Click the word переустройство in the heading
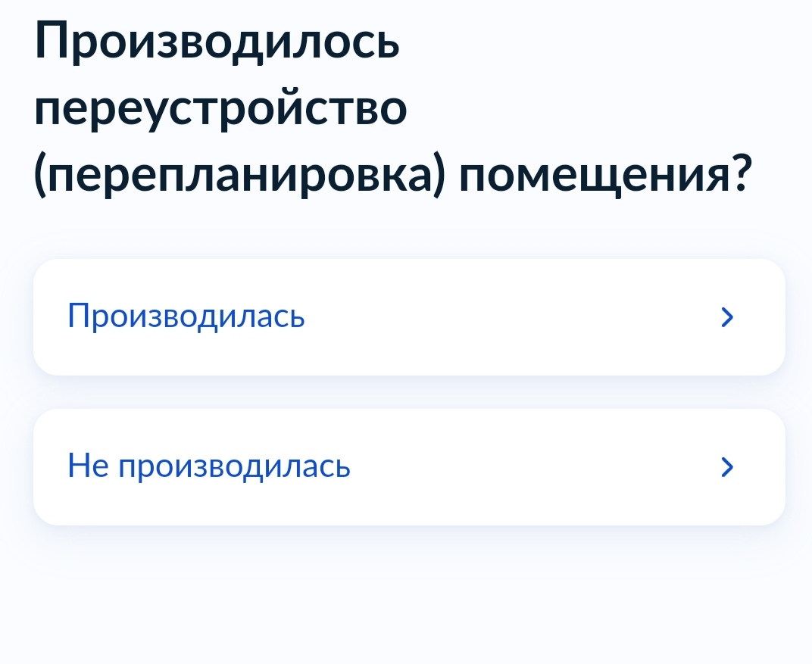 (x=220, y=109)
